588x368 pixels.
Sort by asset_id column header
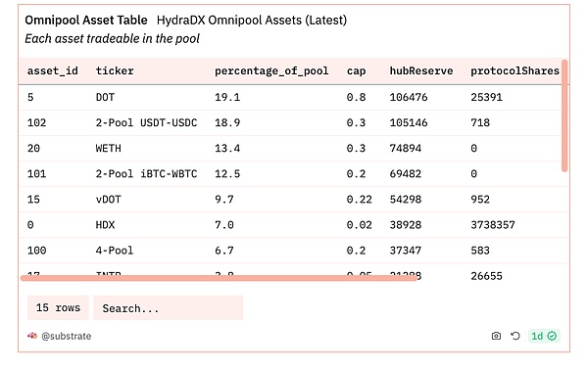tap(53, 70)
